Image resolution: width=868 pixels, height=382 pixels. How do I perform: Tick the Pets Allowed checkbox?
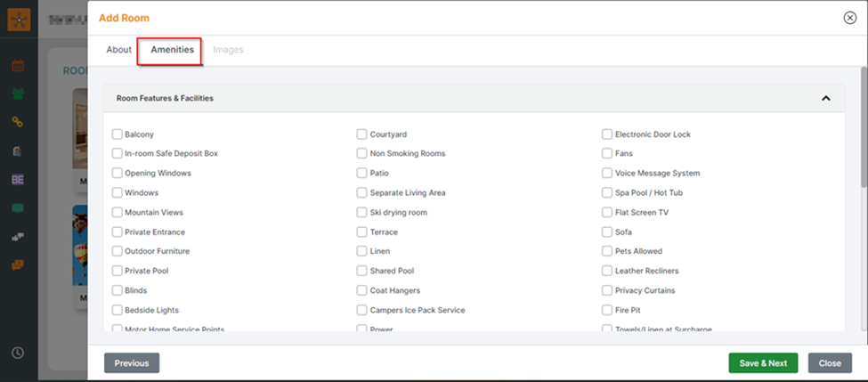[x=607, y=251]
